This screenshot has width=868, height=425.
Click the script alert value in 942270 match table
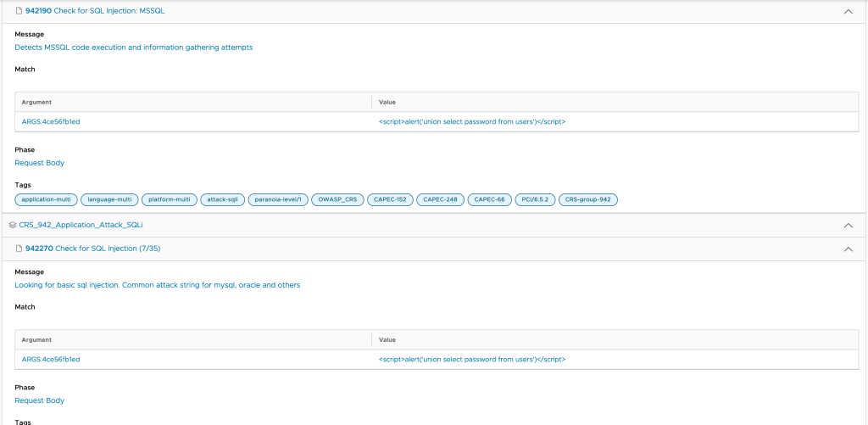point(471,359)
